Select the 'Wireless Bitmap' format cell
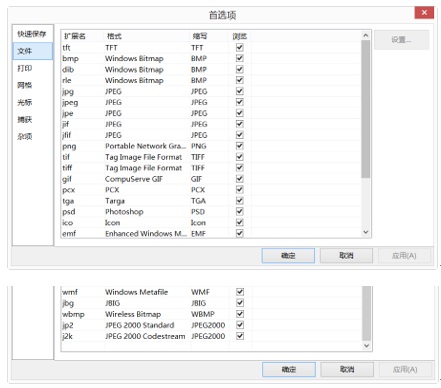This screenshot has width=441, height=388. [133, 314]
